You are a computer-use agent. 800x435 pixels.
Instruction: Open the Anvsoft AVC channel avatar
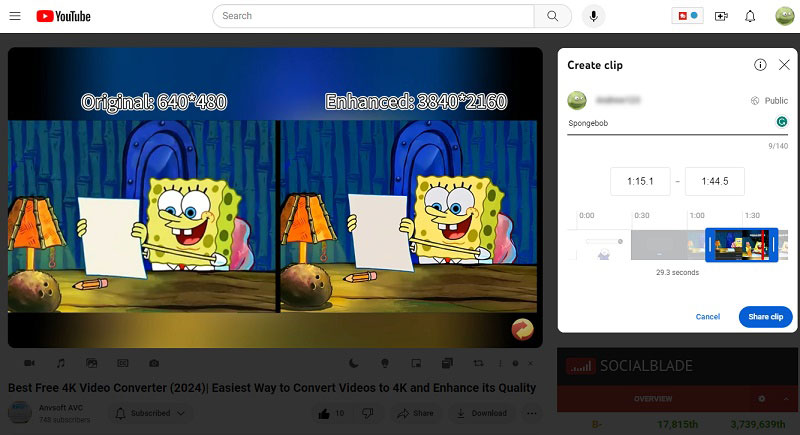point(20,413)
